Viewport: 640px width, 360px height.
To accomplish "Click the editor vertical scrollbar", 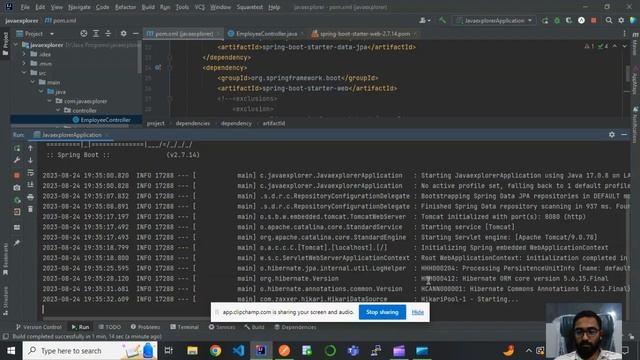I will (628, 73).
